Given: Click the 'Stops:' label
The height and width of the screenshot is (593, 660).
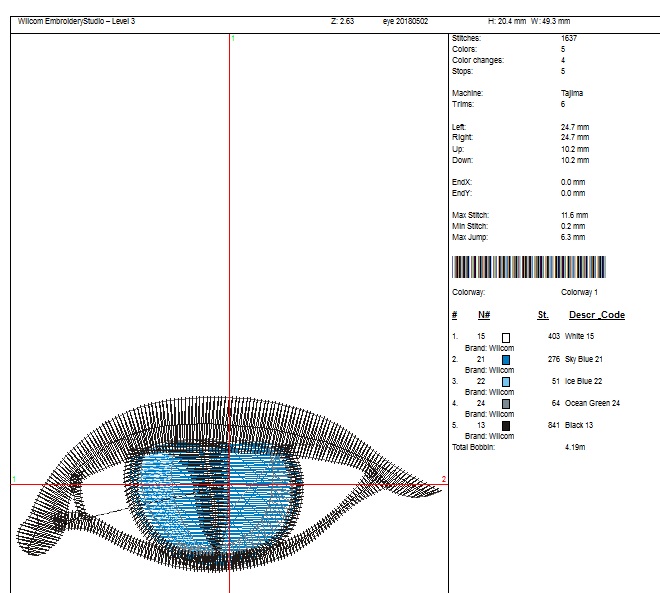Looking at the screenshot, I should click(x=463, y=71).
